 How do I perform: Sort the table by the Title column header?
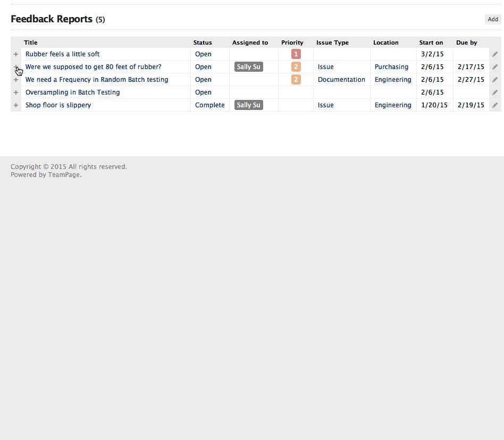tap(31, 43)
